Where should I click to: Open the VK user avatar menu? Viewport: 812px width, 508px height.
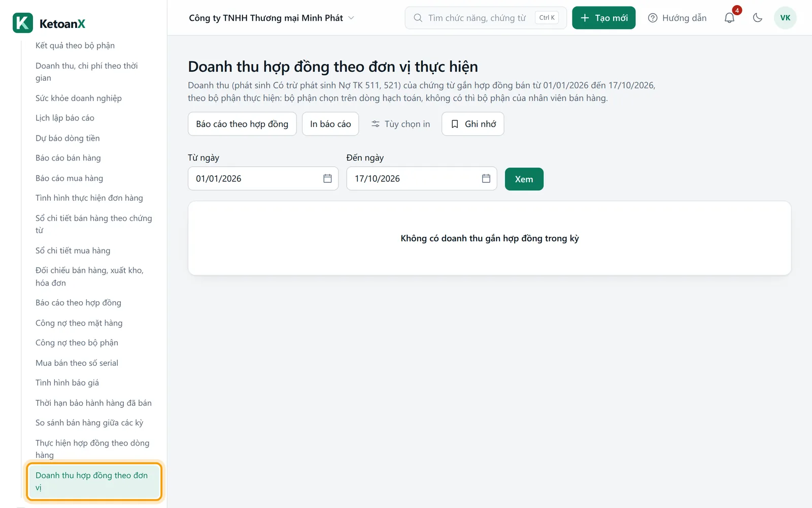point(785,18)
